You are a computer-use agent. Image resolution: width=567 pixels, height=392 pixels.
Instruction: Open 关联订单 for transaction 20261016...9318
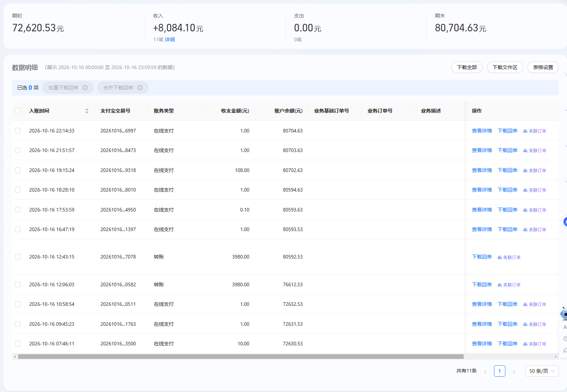coord(535,171)
